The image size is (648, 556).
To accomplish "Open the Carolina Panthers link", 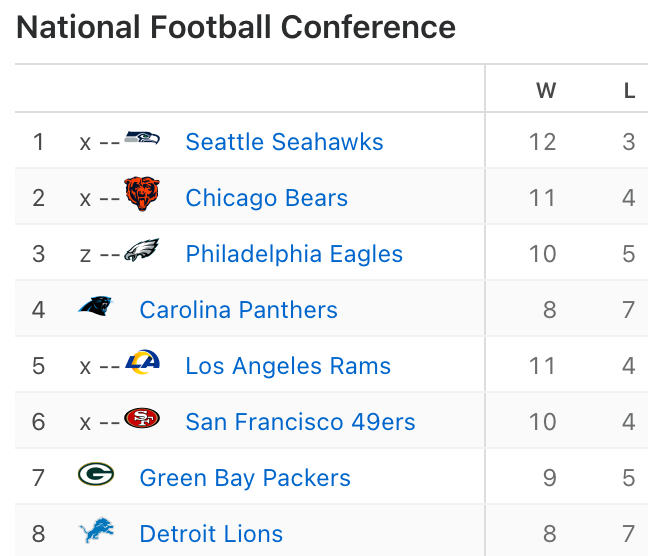I will click(239, 310).
